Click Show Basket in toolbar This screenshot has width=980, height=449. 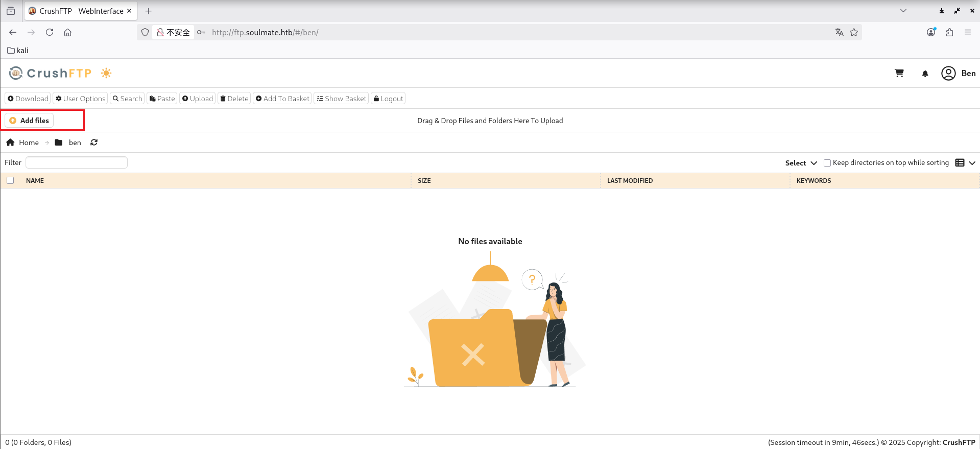341,99
